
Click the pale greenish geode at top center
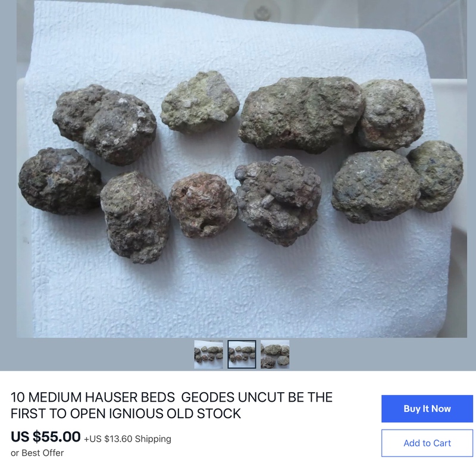(200, 102)
